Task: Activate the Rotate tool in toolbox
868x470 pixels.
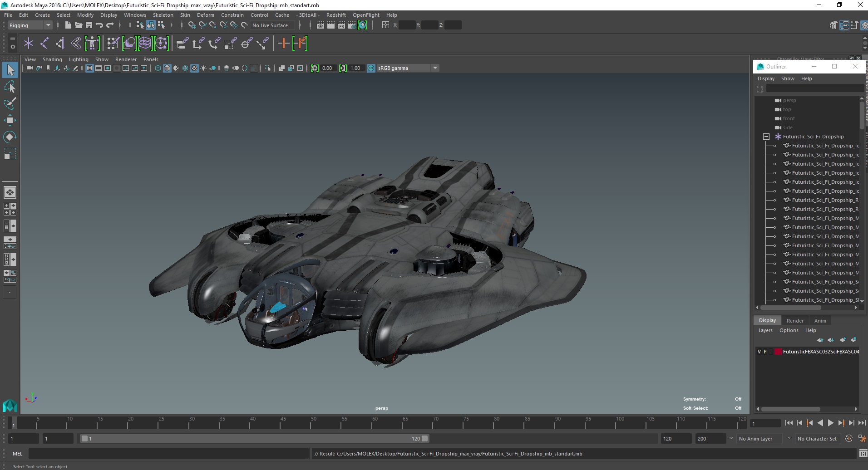Action: tap(10, 137)
